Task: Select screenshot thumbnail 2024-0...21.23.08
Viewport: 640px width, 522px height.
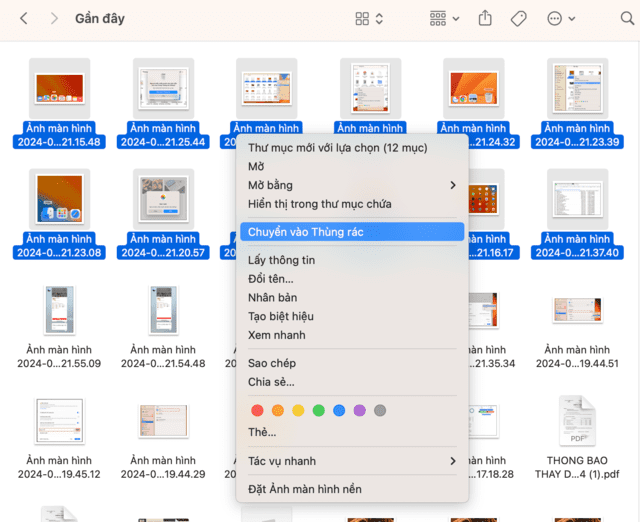Action: tap(60, 199)
